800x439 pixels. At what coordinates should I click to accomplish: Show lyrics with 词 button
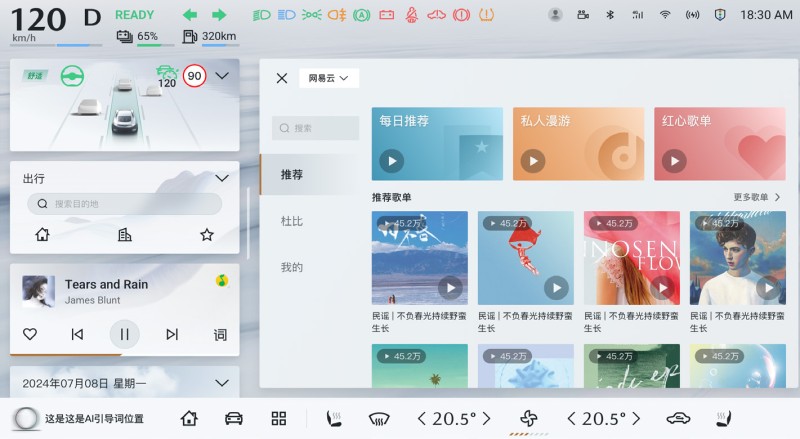(x=220, y=335)
